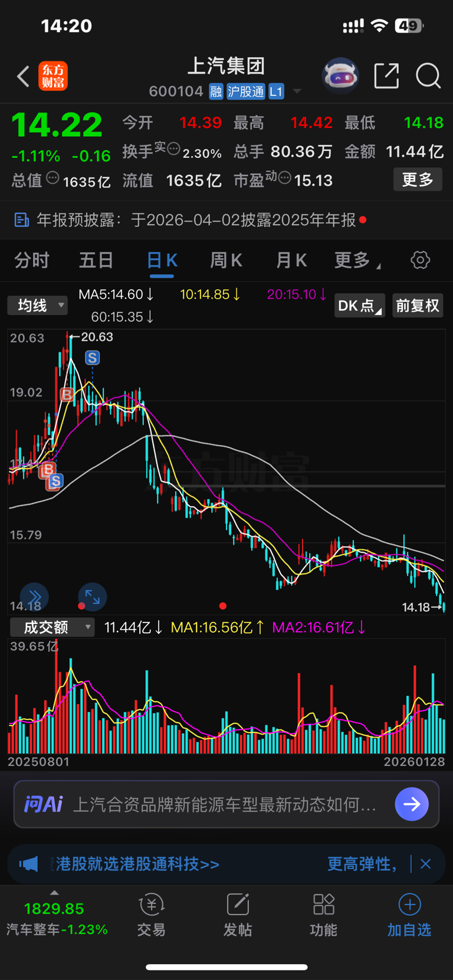Tap the blue S marker near chart peak
Screen dimensions: 453x980
[x=92, y=358]
